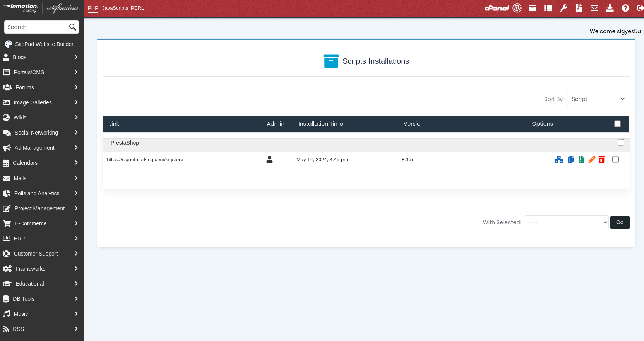Open PrestaShop admin panel user icon
The height and width of the screenshot is (341, 644).
[269, 159]
